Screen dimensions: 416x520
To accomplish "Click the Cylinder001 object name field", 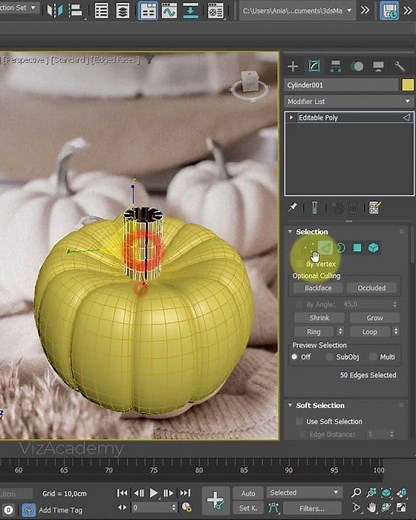I will [341, 85].
